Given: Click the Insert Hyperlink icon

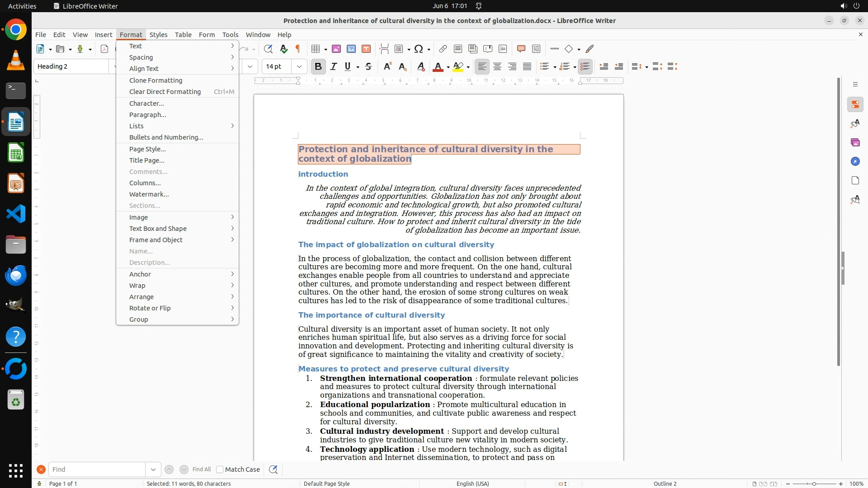Looking at the screenshot, I should click(443, 49).
